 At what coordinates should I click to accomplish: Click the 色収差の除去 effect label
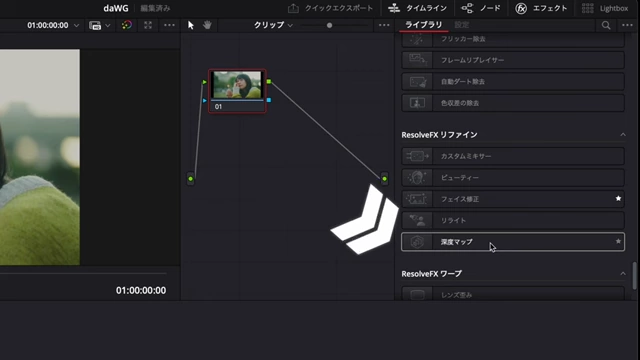(x=460, y=103)
